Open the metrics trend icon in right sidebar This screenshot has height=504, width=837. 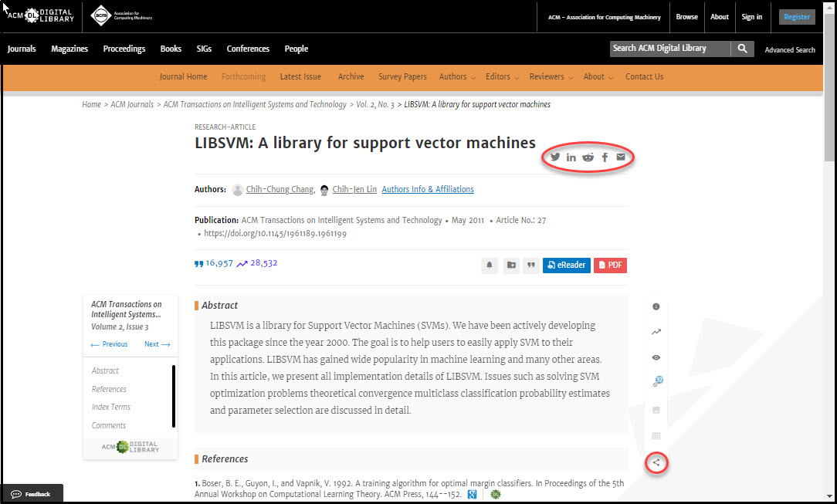[x=656, y=332]
